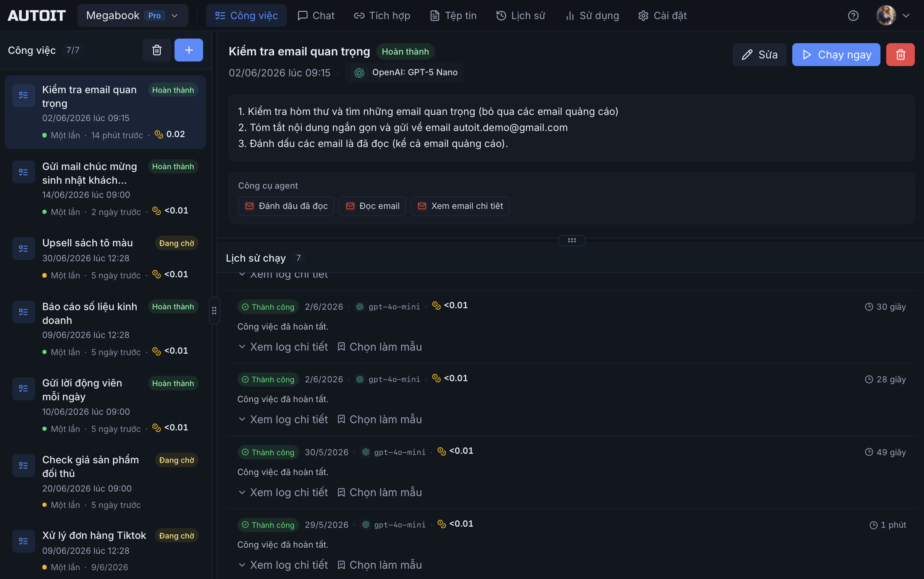Viewport: 924px width, 579px height.
Task: Click the red delete task button
Action: (x=900, y=55)
